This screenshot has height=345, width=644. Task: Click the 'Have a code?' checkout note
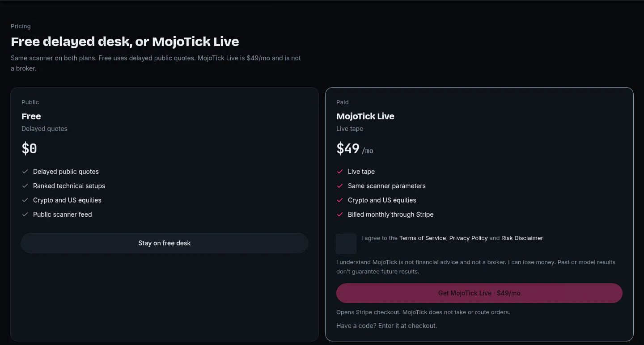[x=386, y=326]
